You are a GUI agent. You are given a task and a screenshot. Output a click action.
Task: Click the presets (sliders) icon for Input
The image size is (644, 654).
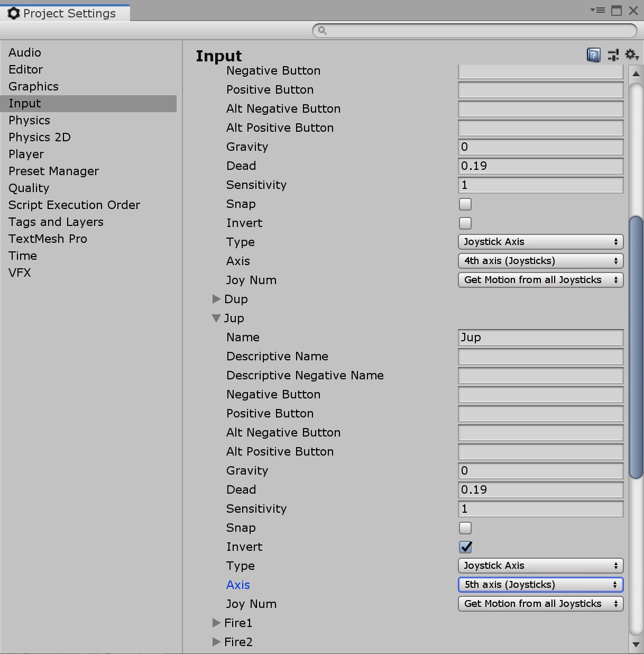coord(613,54)
